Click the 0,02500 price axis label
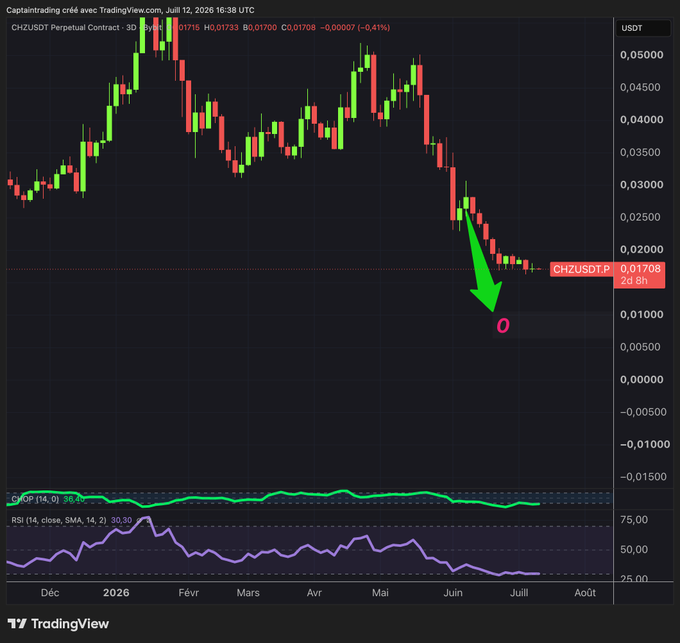Image resolution: width=680 pixels, height=643 pixels. (640, 217)
